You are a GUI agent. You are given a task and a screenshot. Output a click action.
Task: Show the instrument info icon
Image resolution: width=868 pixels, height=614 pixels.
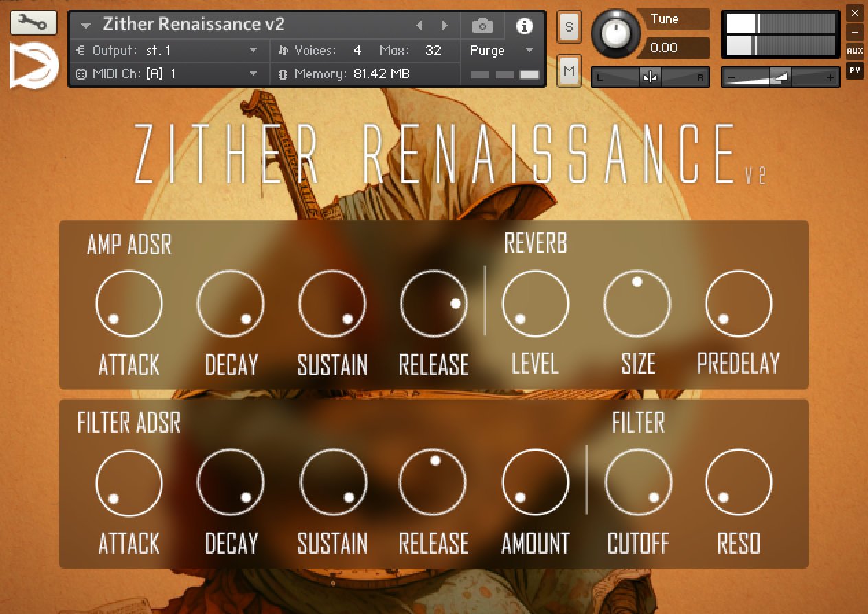524,26
